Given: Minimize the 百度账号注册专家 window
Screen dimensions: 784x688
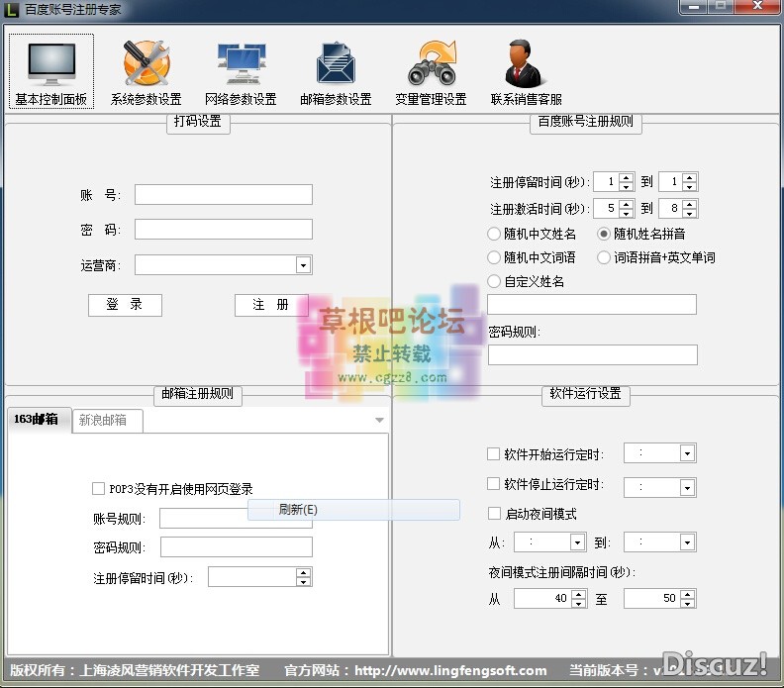Looking at the screenshot, I should coord(694,7).
